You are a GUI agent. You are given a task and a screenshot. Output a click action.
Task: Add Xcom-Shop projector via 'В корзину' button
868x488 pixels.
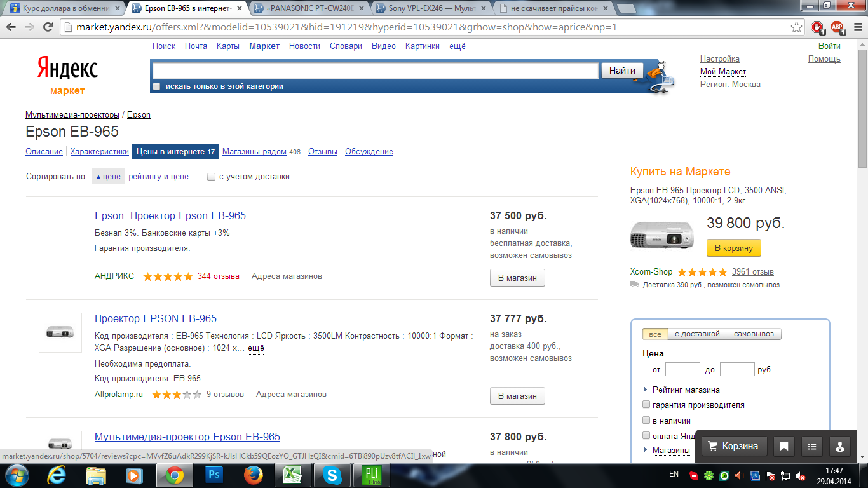[734, 248]
